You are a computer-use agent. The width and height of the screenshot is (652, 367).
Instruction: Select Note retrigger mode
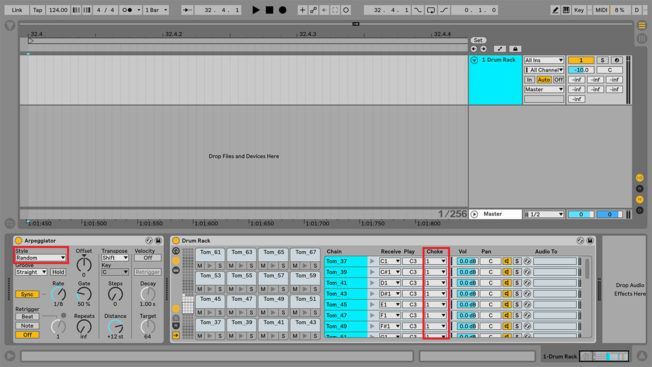point(27,326)
